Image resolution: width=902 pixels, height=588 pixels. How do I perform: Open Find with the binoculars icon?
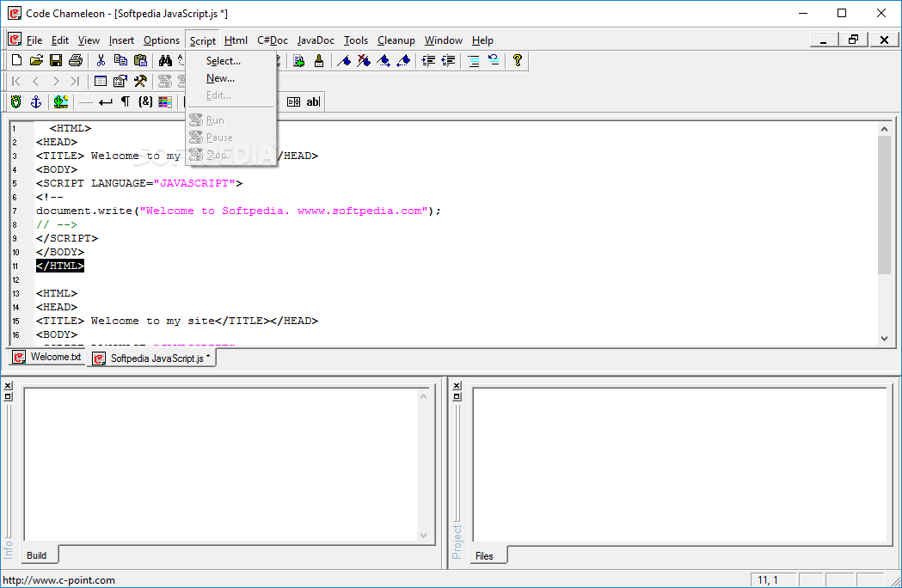[x=166, y=60]
